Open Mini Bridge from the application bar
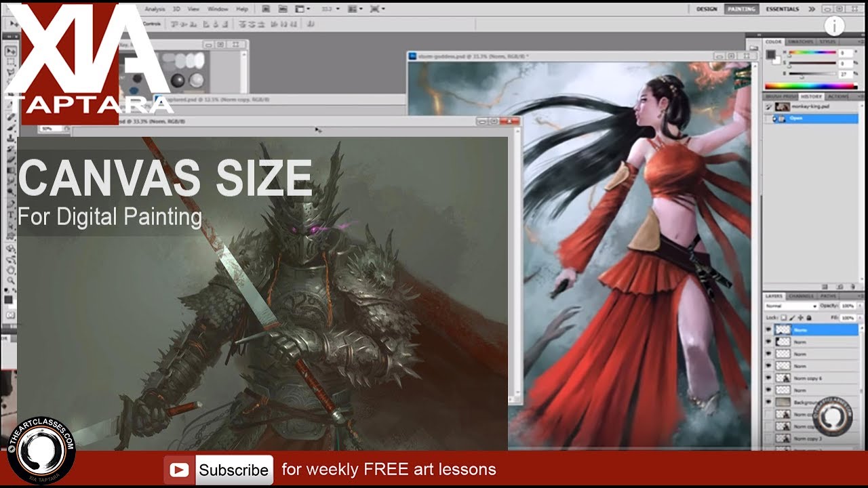Image resolution: width=868 pixels, height=488 pixels. (283, 9)
